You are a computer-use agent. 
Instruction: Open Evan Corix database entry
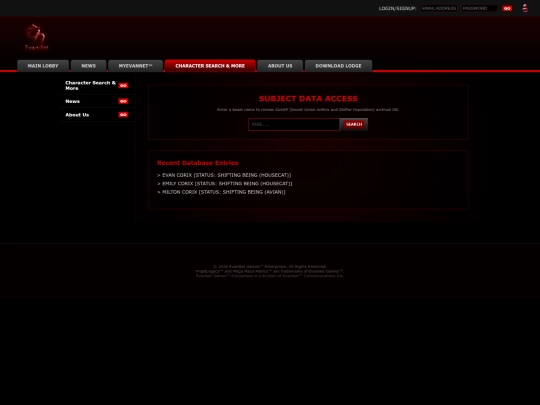click(224, 175)
